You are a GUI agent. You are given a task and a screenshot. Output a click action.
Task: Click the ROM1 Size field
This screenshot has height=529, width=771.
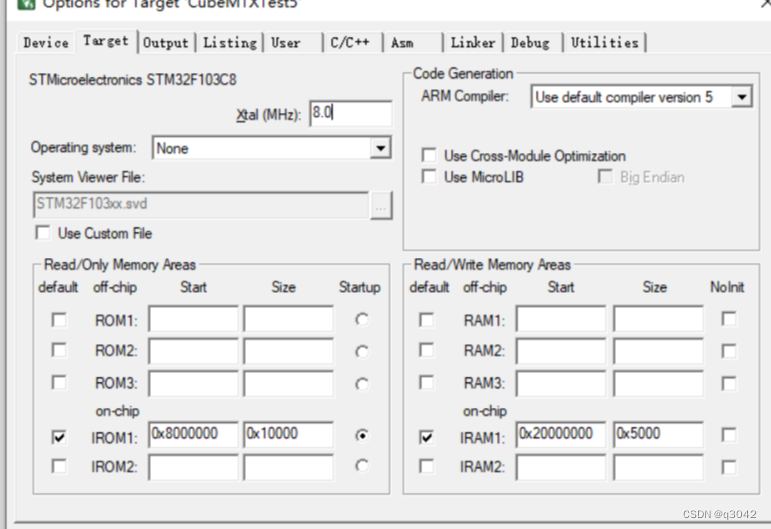pyautogui.click(x=288, y=319)
